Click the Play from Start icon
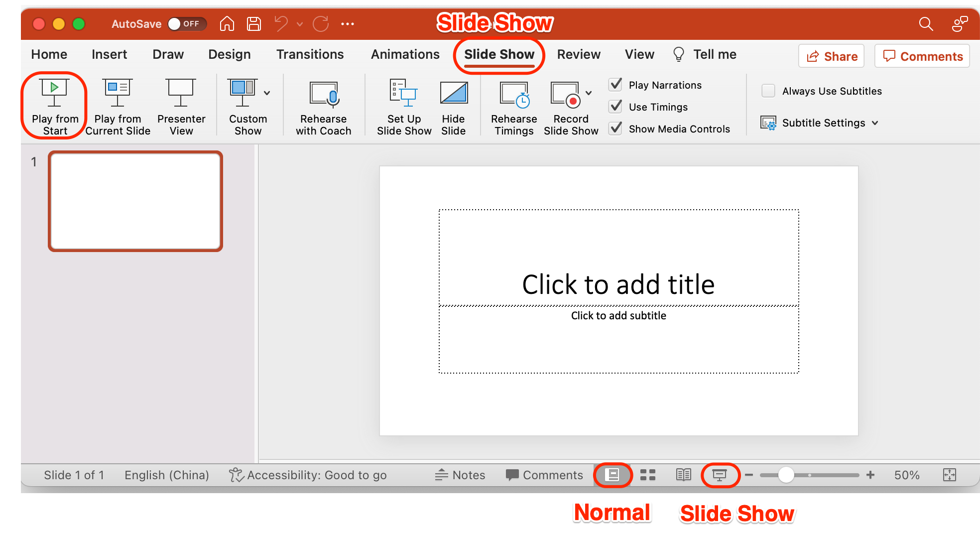 54,93
